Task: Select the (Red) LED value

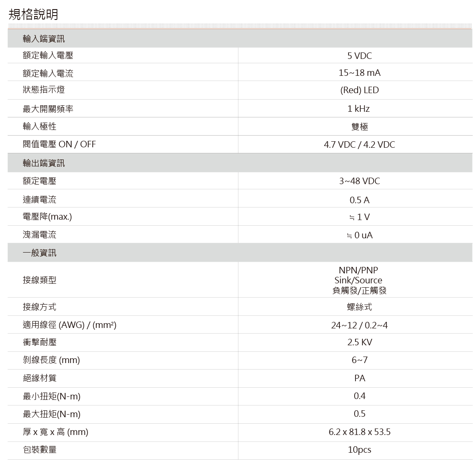Action: [x=359, y=90]
